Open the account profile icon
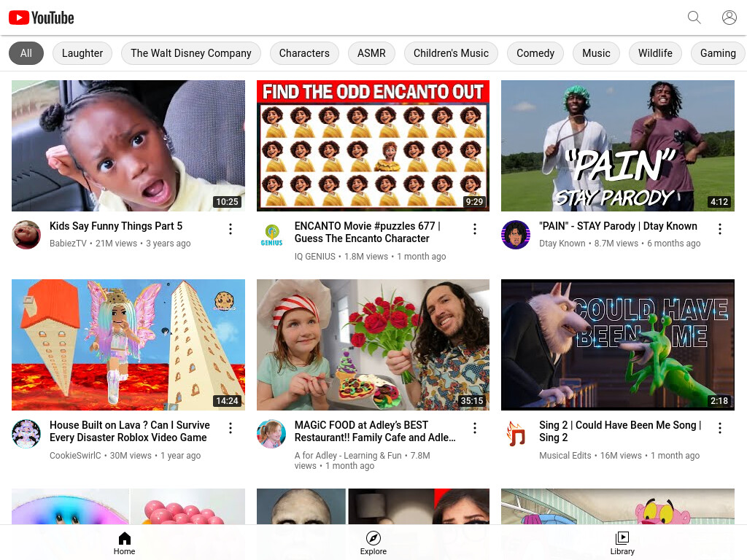747x560 pixels. click(x=729, y=17)
